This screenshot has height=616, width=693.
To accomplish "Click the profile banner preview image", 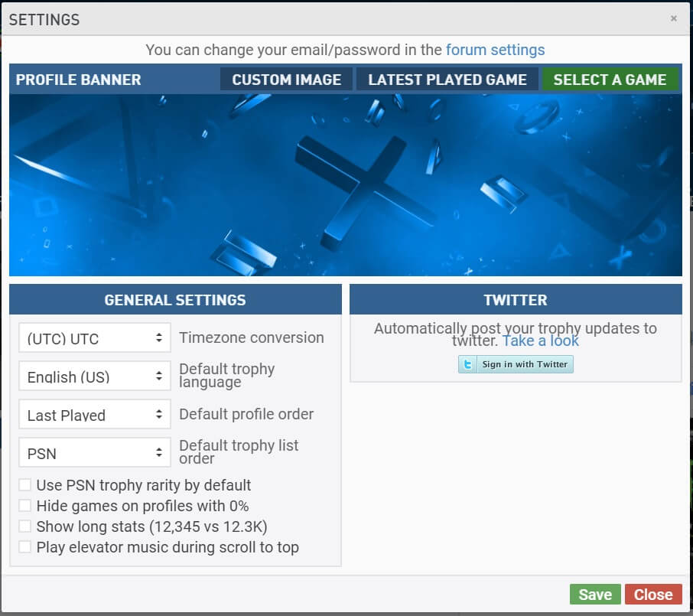I will click(346, 185).
